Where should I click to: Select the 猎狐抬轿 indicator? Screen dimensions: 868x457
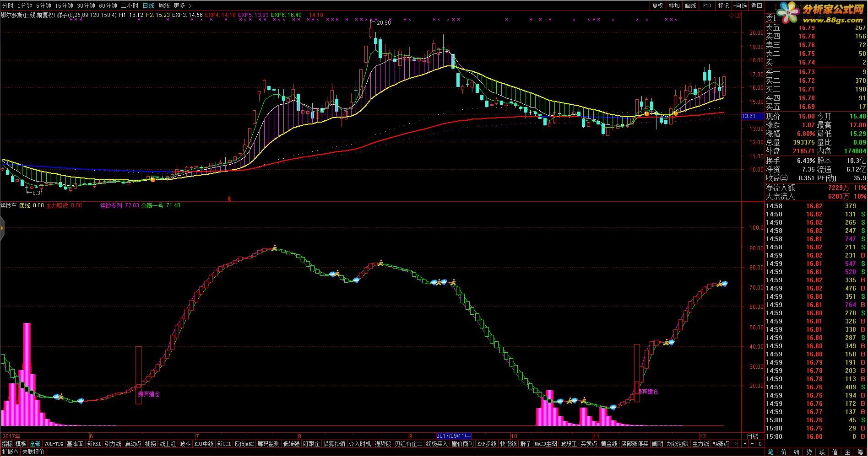(x=335, y=444)
